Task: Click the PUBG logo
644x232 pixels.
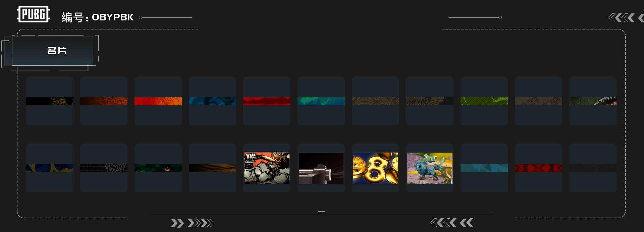Action: 34,14
